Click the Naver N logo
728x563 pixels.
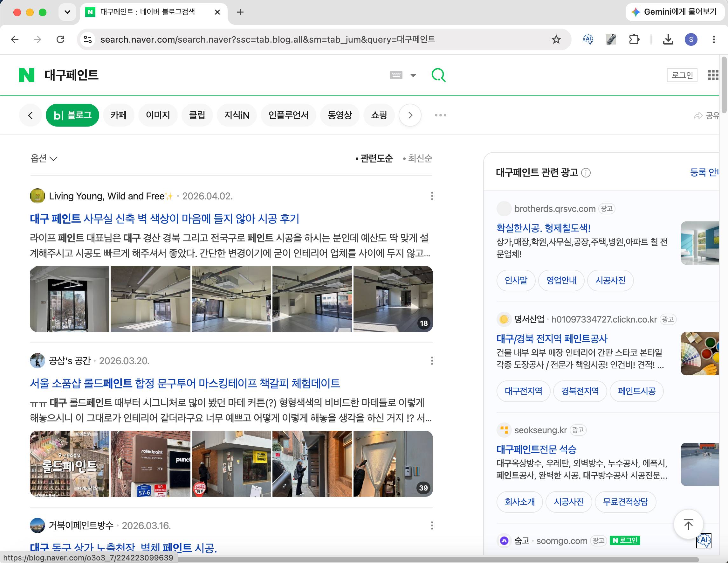click(27, 75)
